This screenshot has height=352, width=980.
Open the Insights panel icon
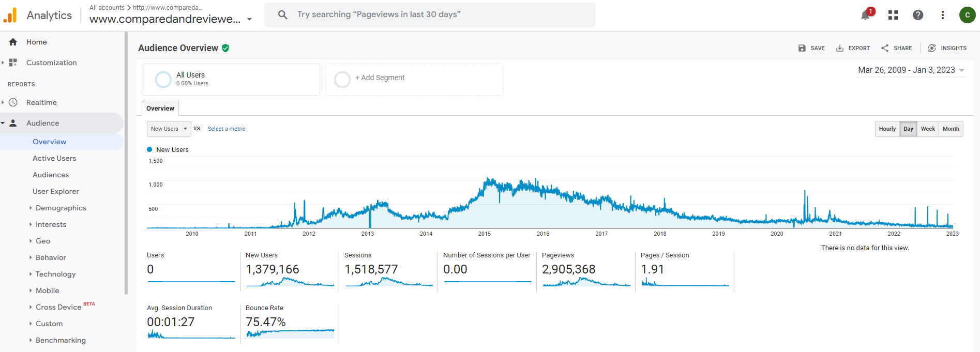pyautogui.click(x=932, y=48)
